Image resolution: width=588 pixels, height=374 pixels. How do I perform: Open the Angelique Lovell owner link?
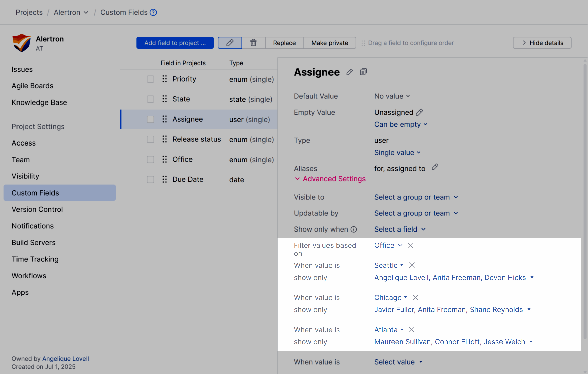coord(65,358)
